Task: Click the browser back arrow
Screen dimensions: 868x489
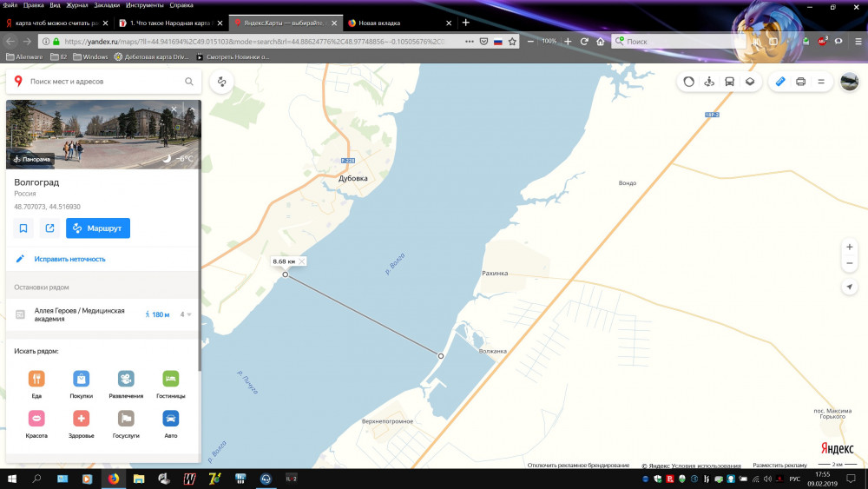Action: [x=10, y=42]
